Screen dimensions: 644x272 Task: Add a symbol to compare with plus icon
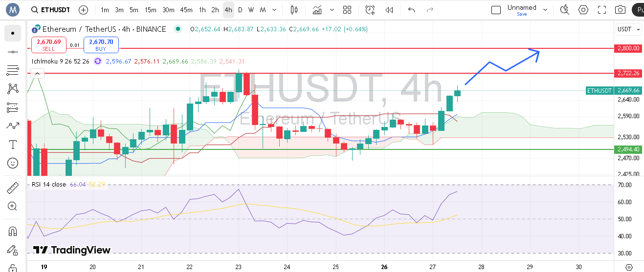click(84, 10)
